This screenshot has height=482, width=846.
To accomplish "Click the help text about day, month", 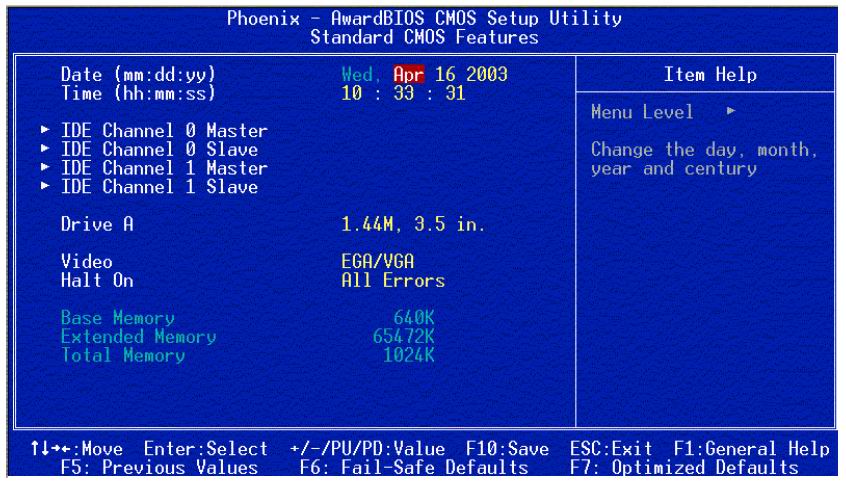I will [705, 159].
